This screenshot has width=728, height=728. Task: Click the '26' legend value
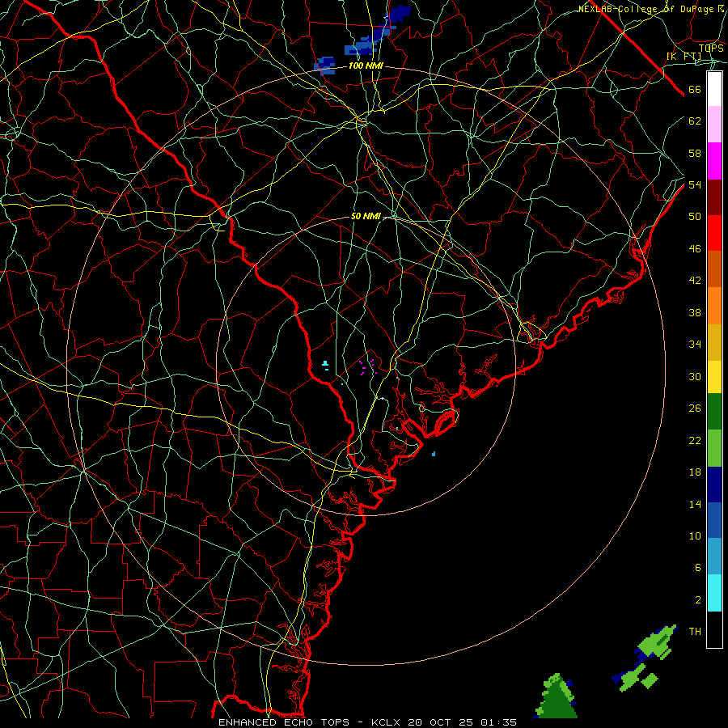tap(695, 408)
